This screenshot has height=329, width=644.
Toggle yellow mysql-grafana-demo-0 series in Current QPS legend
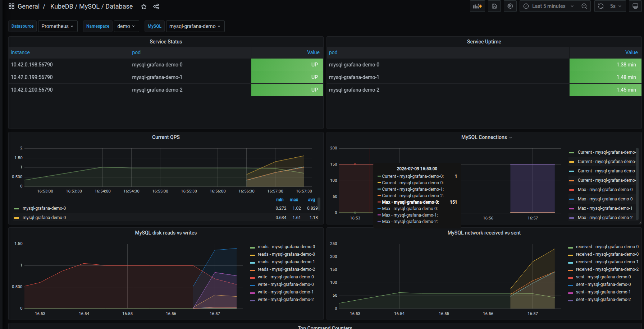point(44,218)
